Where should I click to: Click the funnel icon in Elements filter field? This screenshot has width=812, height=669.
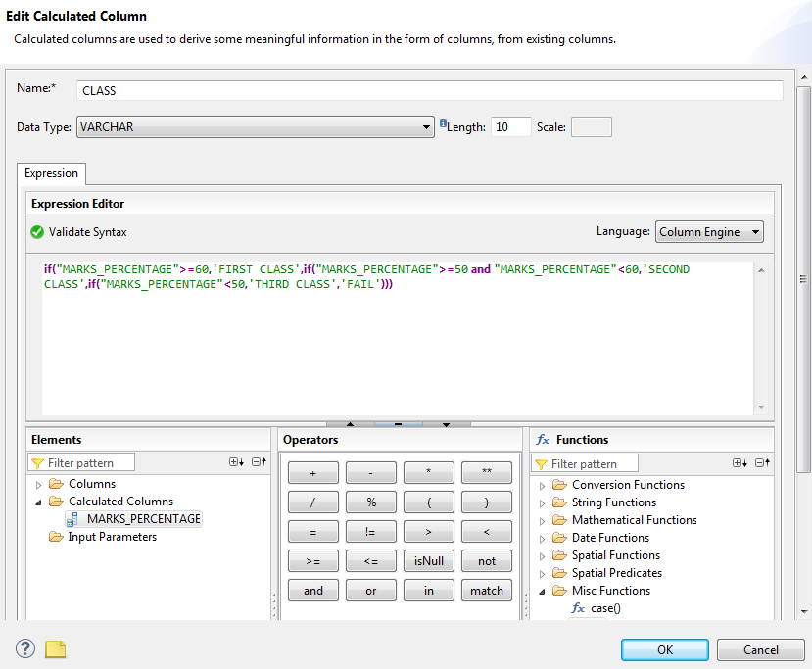pyautogui.click(x=37, y=460)
